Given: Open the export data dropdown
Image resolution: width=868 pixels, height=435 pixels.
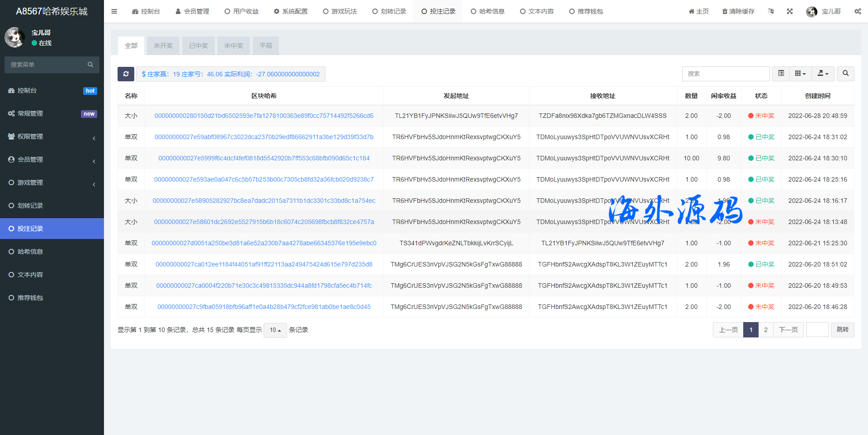Looking at the screenshot, I should (823, 74).
